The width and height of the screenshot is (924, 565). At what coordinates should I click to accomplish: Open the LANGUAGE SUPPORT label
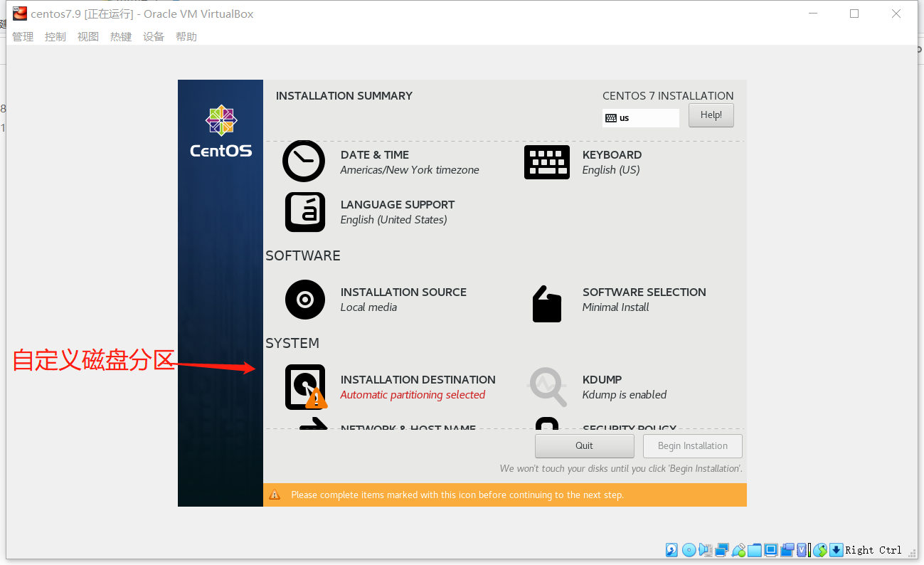click(398, 205)
